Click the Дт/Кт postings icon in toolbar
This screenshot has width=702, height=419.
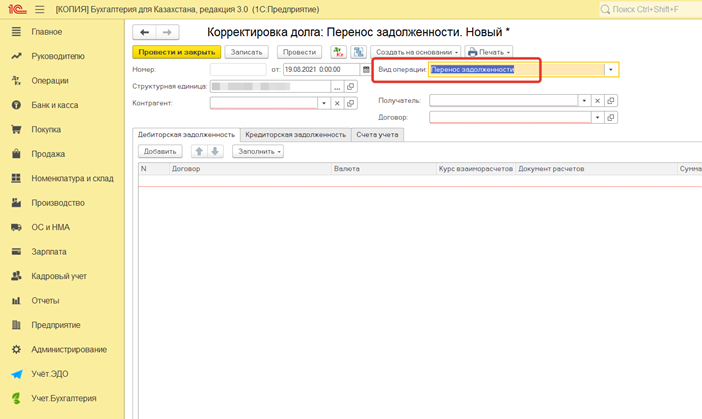338,51
